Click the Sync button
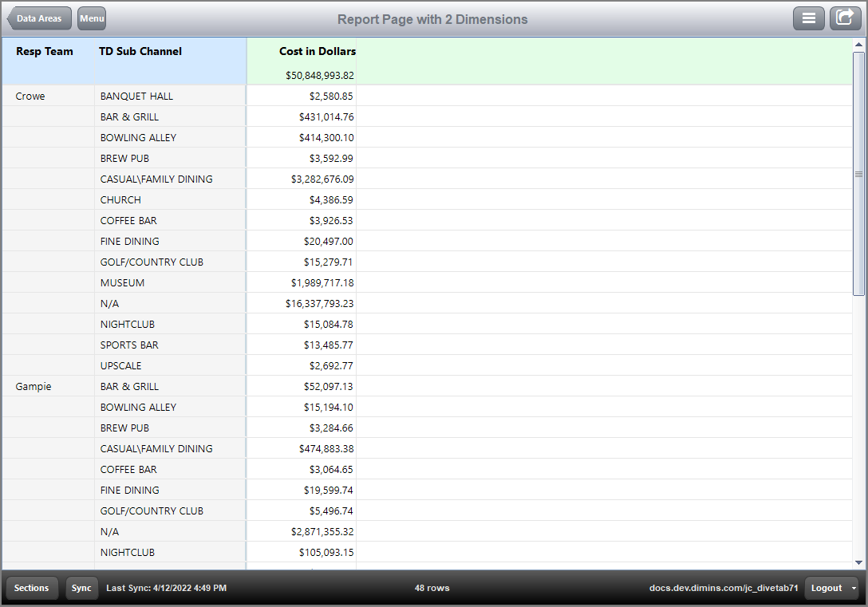 [81, 588]
